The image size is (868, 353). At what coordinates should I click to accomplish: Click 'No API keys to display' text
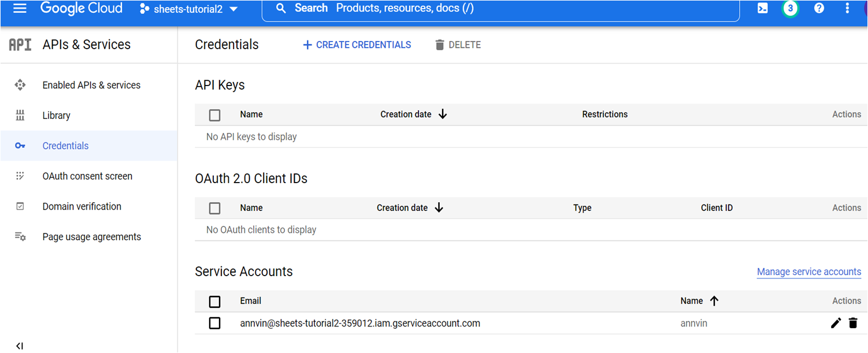pos(251,137)
